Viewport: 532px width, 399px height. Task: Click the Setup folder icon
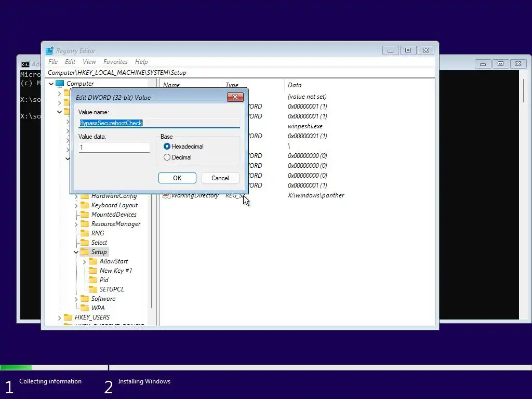(x=85, y=252)
